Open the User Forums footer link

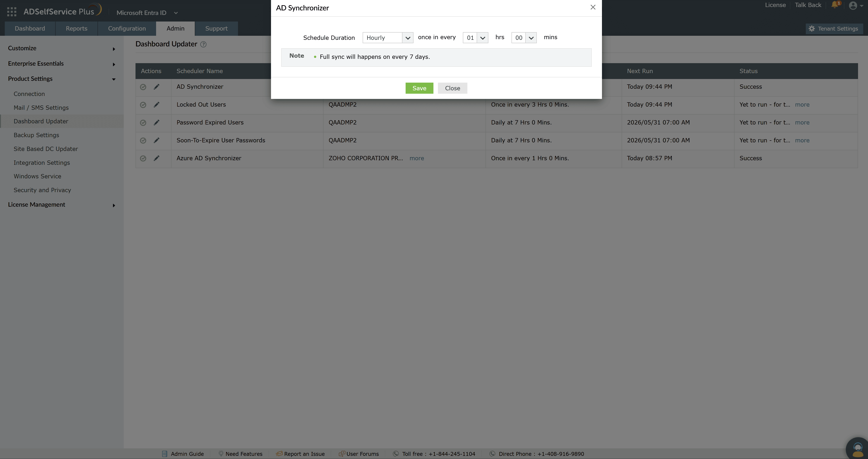click(x=359, y=454)
